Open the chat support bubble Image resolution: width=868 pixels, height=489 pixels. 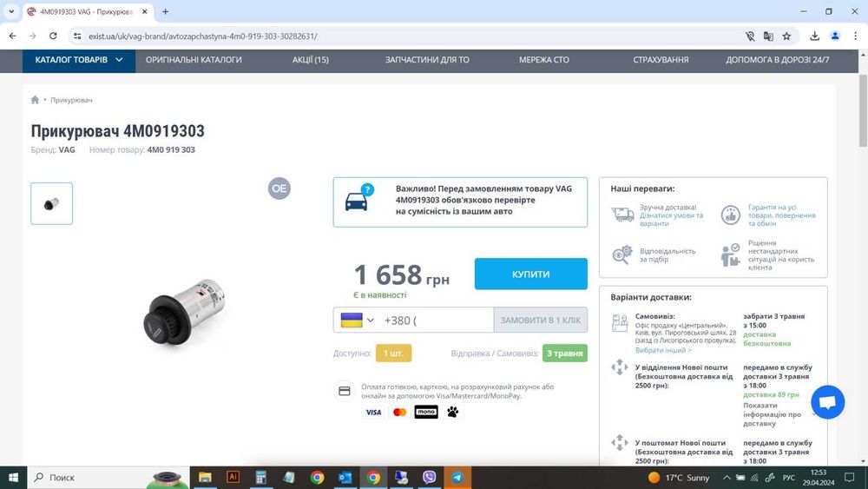(x=827, y=402)
